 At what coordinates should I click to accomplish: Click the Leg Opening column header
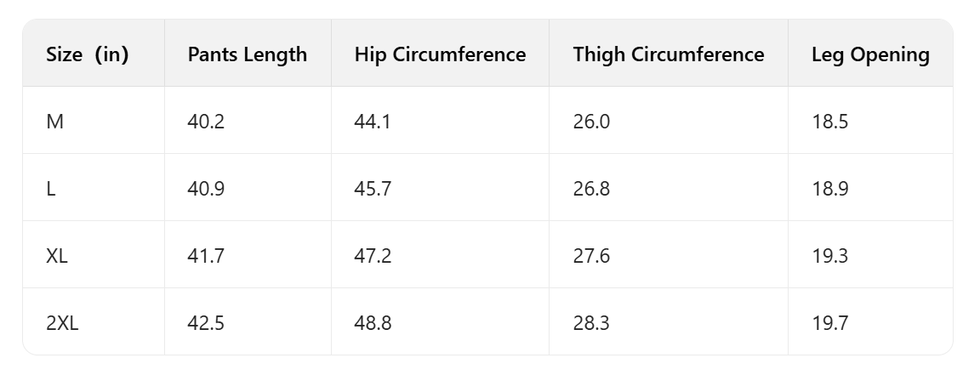pos(869,55)
